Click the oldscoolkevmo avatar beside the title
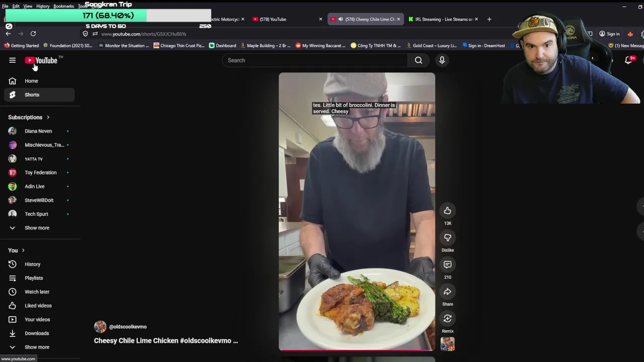 tap(100, 327)
